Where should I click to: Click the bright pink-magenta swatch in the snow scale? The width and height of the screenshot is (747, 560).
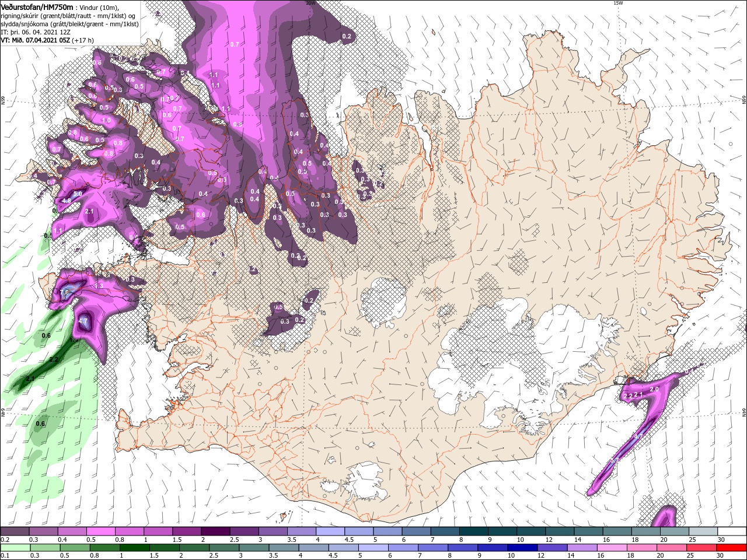pyautogui.click(x=100, y=531)
